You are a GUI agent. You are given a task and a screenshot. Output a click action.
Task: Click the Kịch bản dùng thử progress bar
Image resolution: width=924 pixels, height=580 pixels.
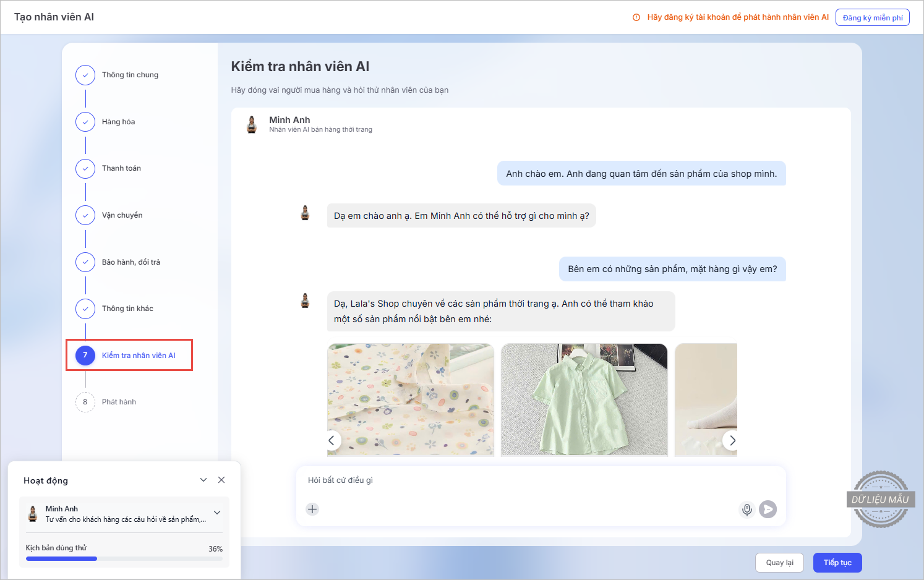tap(124, 558)
